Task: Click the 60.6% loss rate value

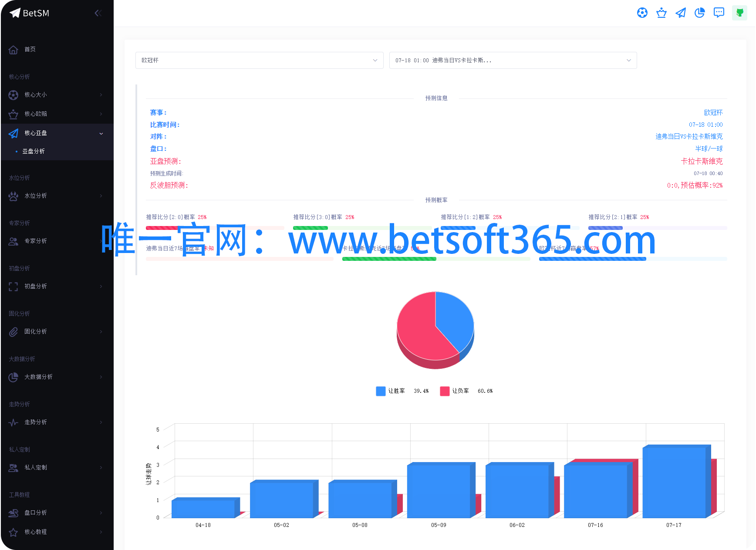Action: 485,391
